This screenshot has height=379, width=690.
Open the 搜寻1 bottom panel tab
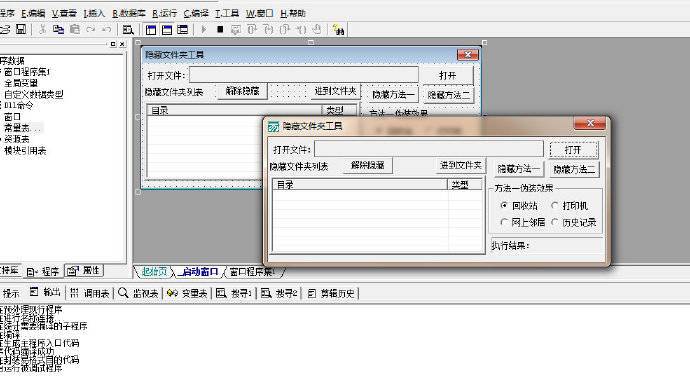click(234, 293)
